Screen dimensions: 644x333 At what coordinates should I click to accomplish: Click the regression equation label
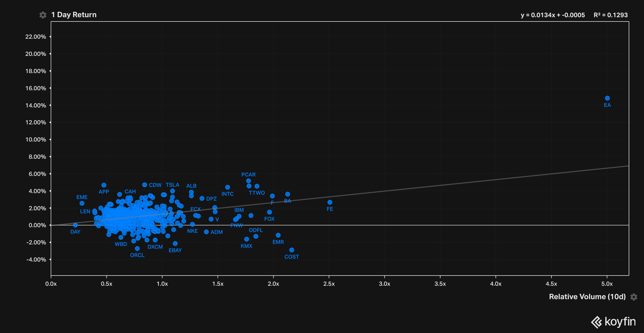pos(552,15)
